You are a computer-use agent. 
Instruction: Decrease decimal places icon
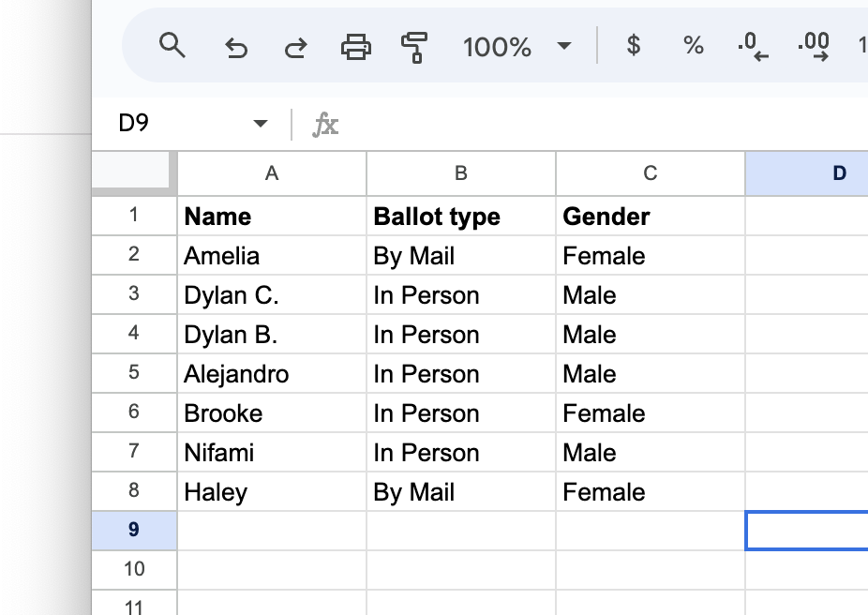tap(753, 47)
